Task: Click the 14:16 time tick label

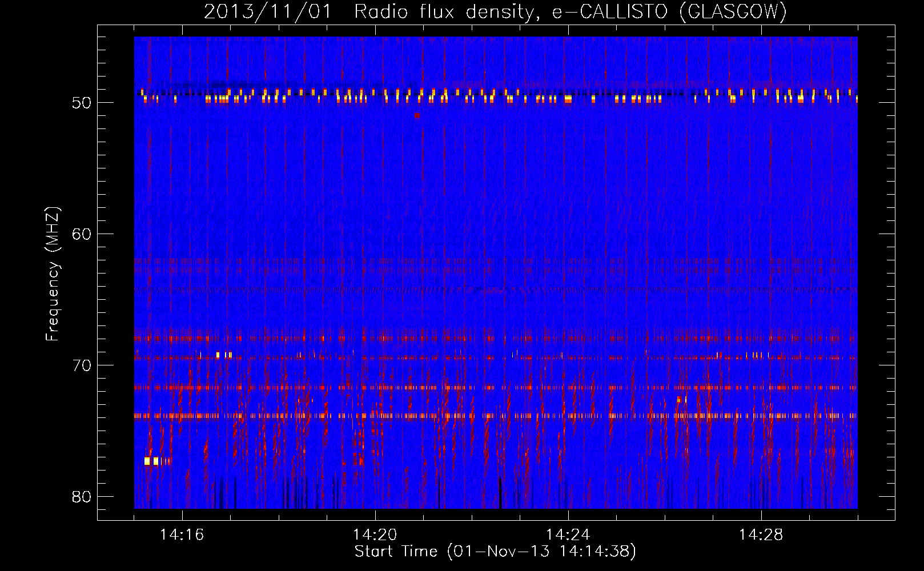Action: click(x=182, y=535)
